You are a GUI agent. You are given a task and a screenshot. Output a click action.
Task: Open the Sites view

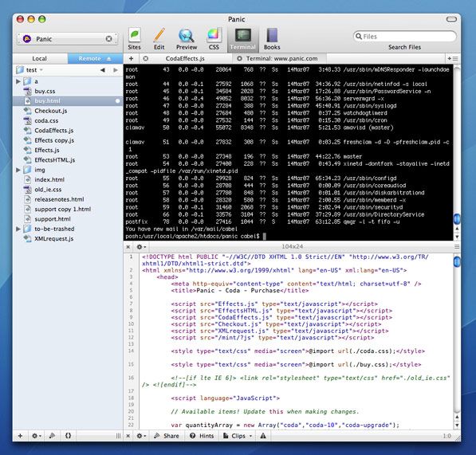134,39
